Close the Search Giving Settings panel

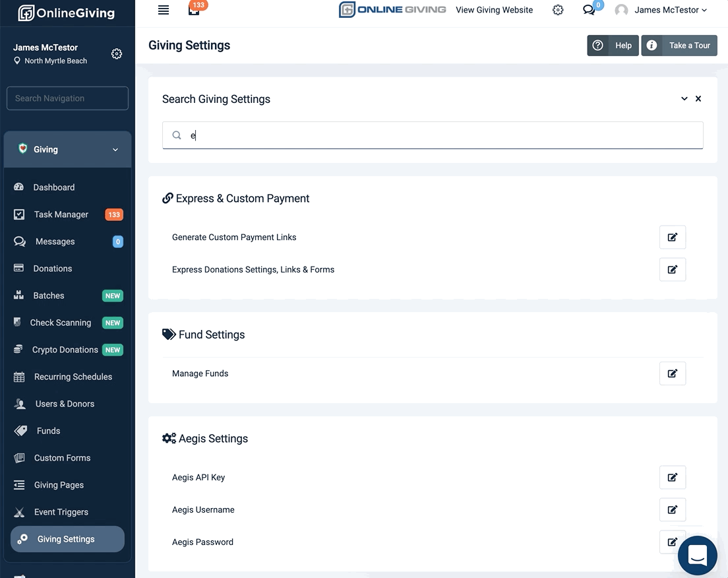698,98
